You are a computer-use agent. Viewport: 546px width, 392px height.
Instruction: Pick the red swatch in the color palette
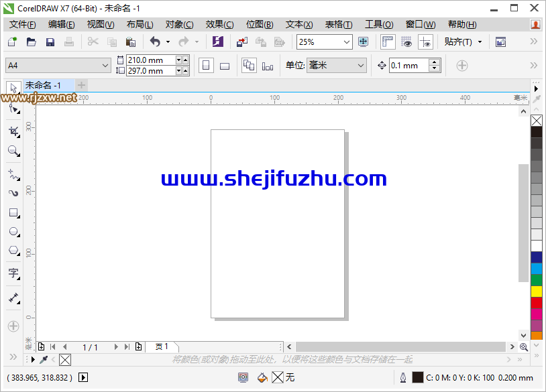[536, 303]
